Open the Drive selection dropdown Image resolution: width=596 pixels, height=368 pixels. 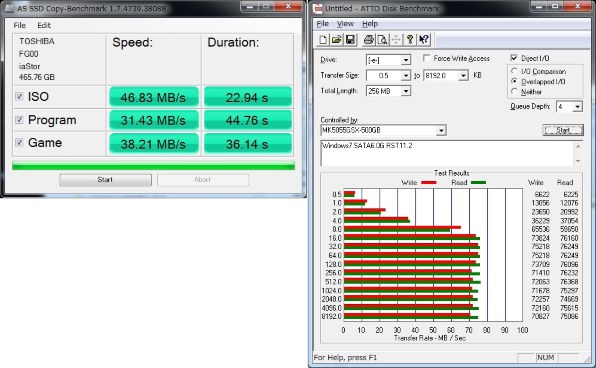pos(406,60)
